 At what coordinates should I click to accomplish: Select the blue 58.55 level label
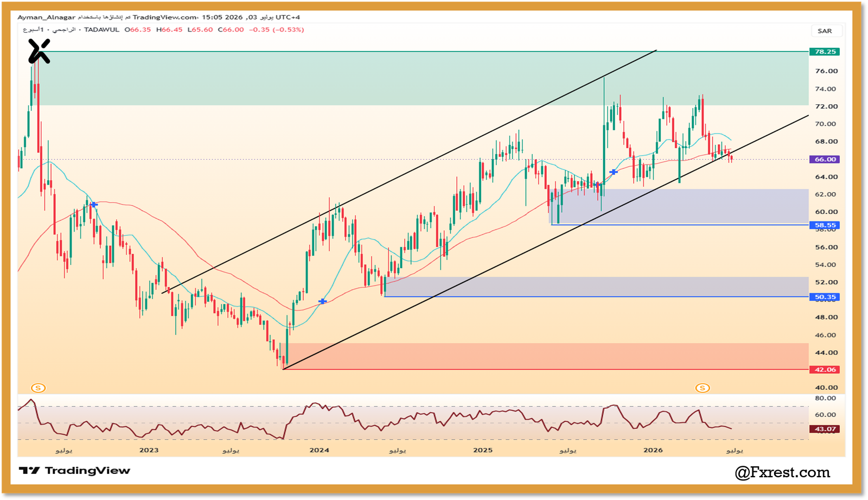pyautogui.click(x=825, y=225)
